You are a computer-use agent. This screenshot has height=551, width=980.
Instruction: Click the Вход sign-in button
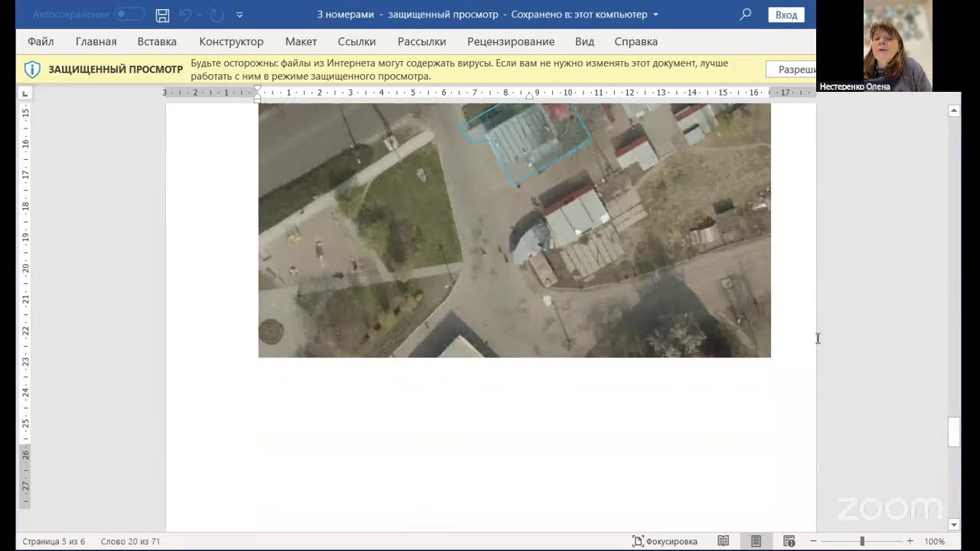pyautogui.click(x=786, y=15)
